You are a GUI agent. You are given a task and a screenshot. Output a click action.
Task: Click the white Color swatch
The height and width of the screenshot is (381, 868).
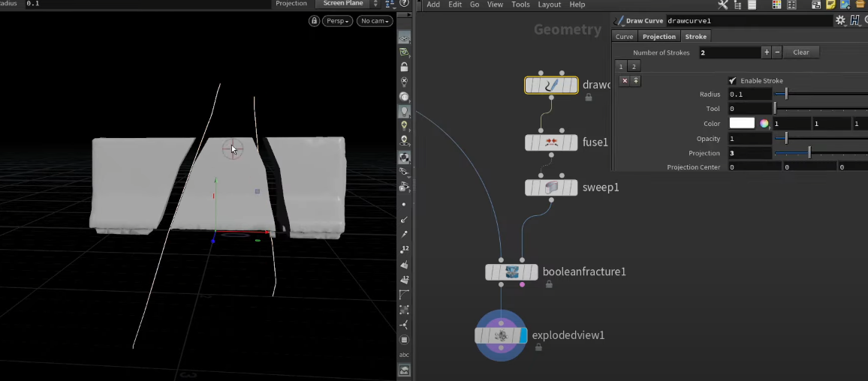[x=742, y=124]
